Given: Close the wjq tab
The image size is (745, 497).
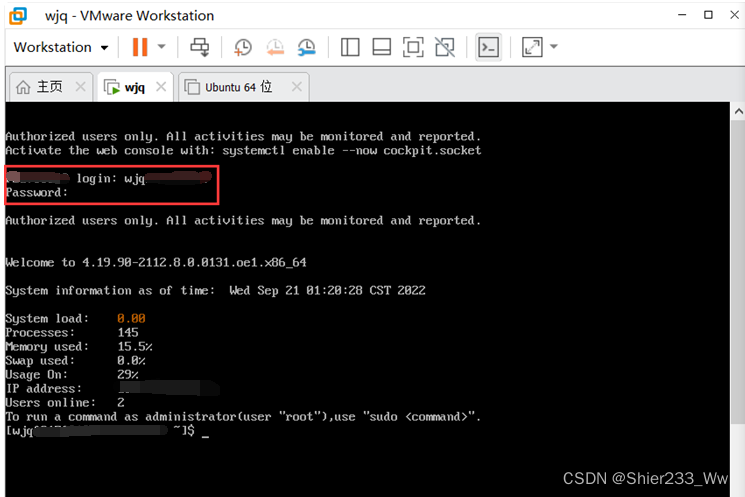Looking at the screenshot, I should tap(161, 86).
